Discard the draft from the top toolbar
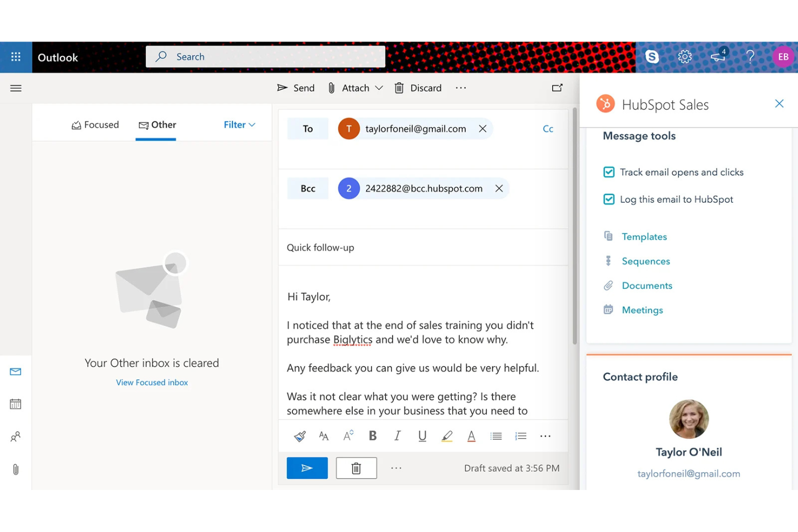 [x=418, y=88]
